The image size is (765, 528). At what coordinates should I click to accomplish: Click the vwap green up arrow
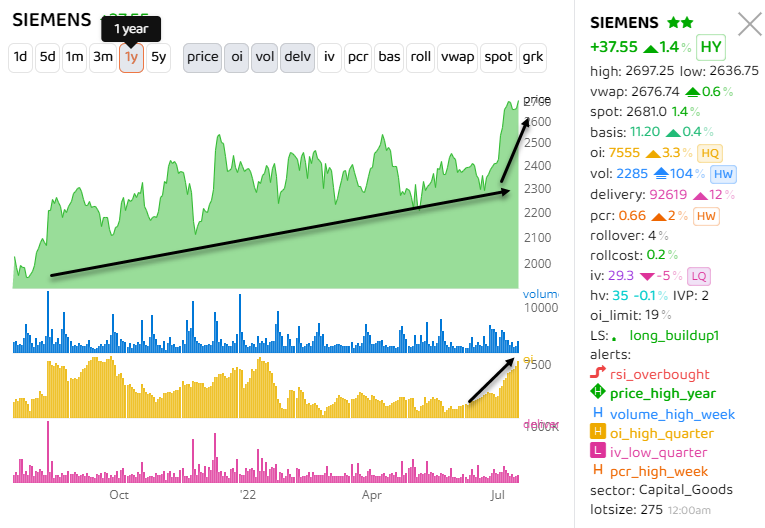pyautogui.click(x=692, y=92)
